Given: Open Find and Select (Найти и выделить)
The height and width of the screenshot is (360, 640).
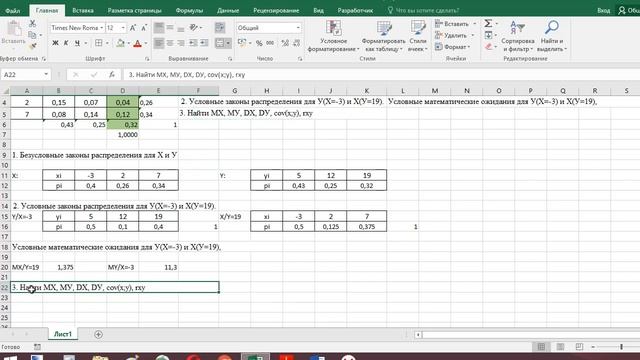Looking at the screenshot, I should pyautogui.click(x=552, y=36).
